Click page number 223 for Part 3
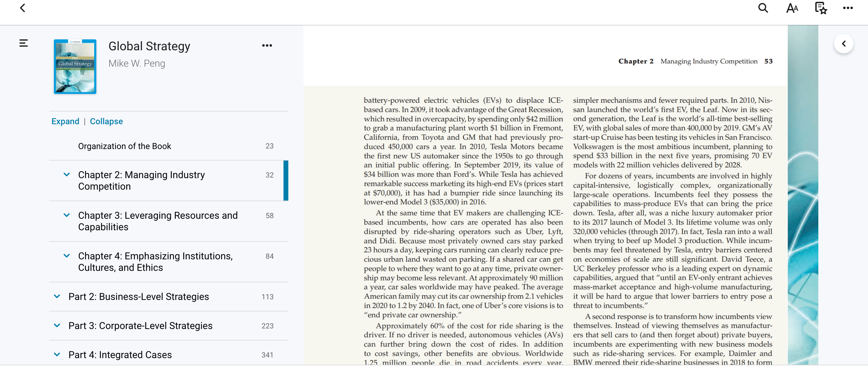The width and height of the screenshot is (868, 369). (x=267, y=326)
